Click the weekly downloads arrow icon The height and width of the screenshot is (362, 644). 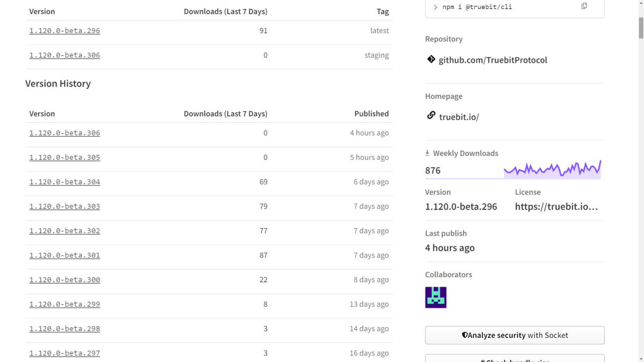[x=427, y=153]
